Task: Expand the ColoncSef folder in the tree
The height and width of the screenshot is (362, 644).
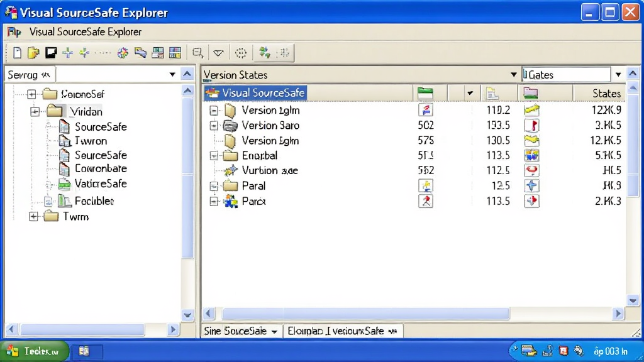Action: pyautogui.click(x=32, y=94)
